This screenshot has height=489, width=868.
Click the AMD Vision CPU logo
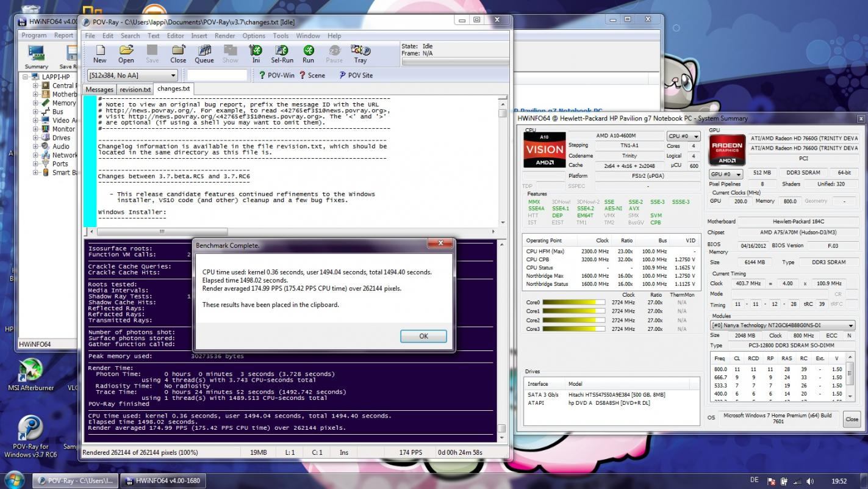pos(544,150)
